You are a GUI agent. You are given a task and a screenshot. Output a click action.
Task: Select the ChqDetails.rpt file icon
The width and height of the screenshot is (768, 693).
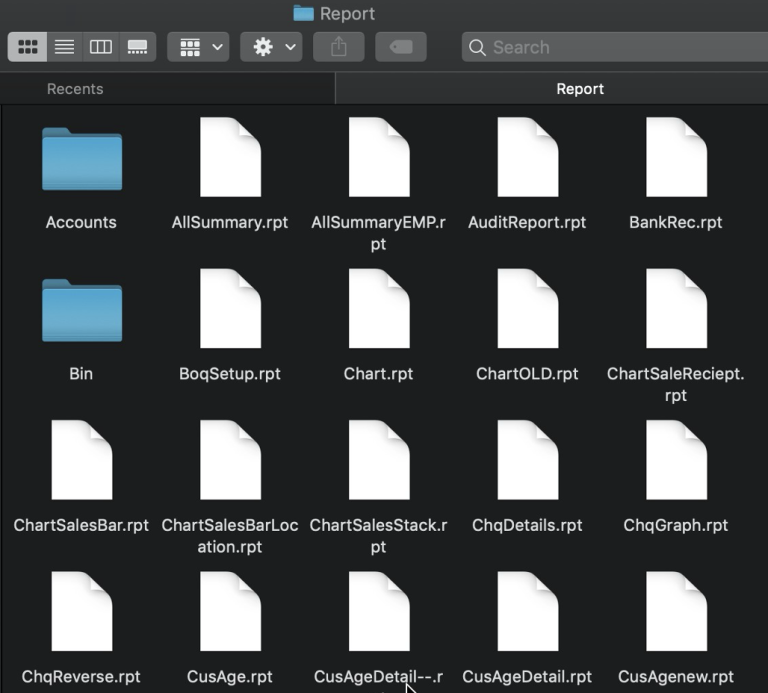528,459
